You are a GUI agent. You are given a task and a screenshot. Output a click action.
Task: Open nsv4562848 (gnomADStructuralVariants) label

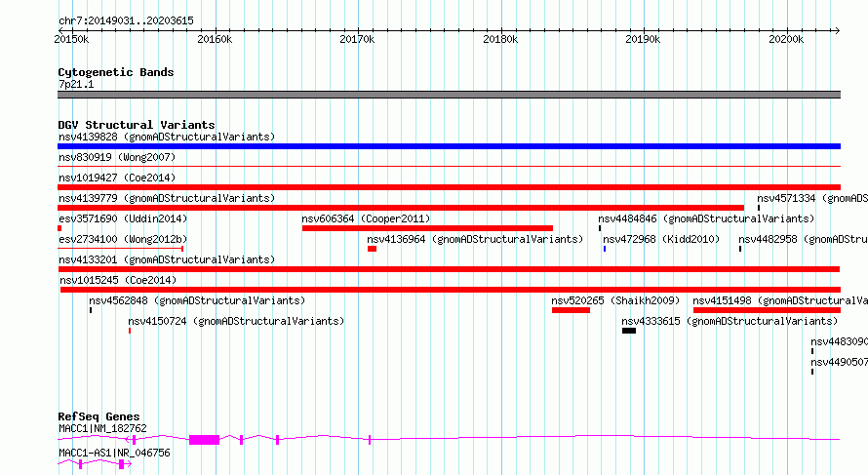point(197,300)
